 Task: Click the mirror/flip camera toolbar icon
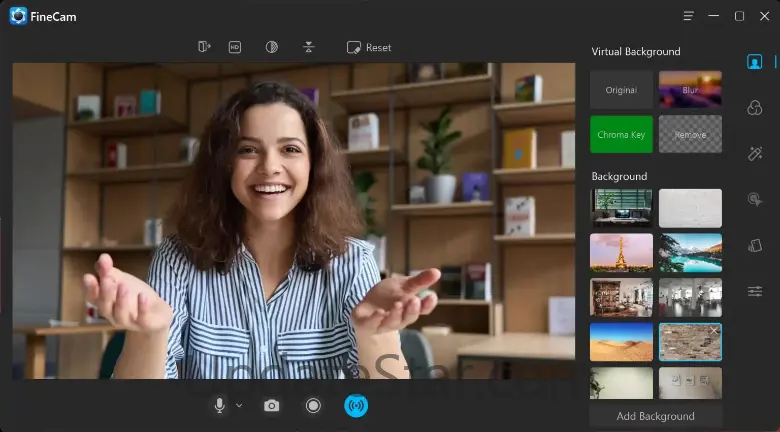[204, 47]
